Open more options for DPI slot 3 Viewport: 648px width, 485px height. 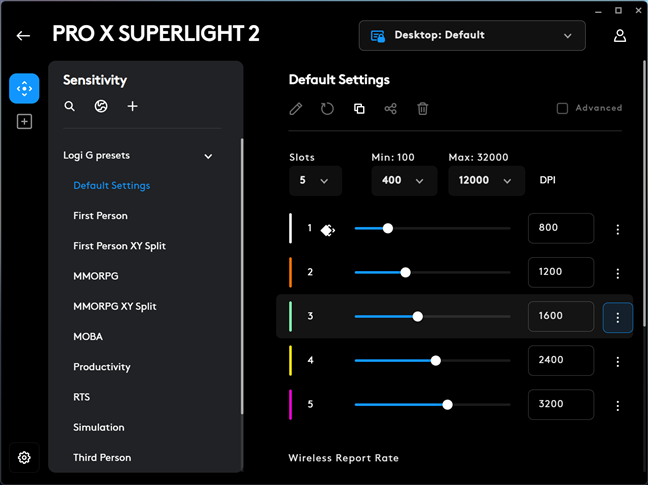point(617,318)
